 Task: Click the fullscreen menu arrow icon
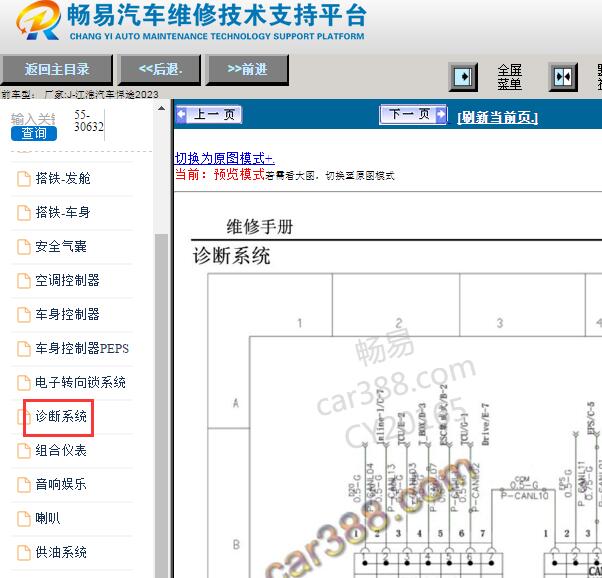point(463,77)
